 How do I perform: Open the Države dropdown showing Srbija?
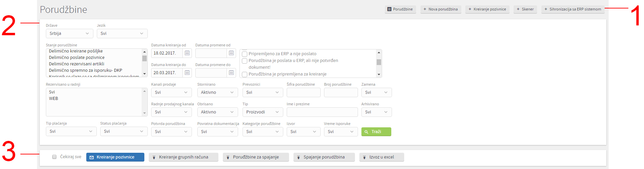70,34
